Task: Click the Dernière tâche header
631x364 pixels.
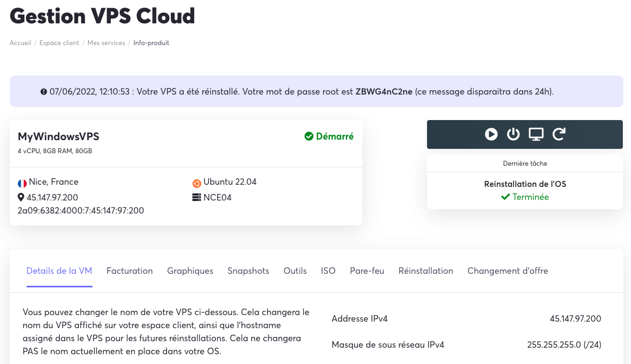Action: 525,164
